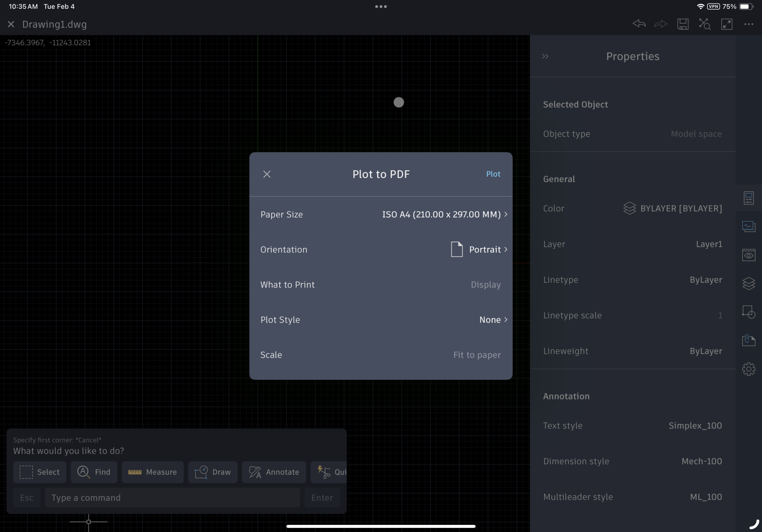Open the fullscreen expand icon

point(727,24)
